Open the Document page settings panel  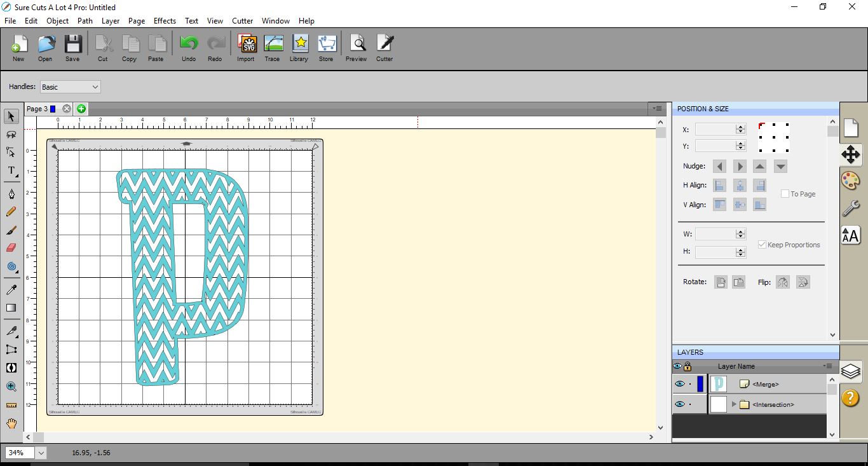850,127
